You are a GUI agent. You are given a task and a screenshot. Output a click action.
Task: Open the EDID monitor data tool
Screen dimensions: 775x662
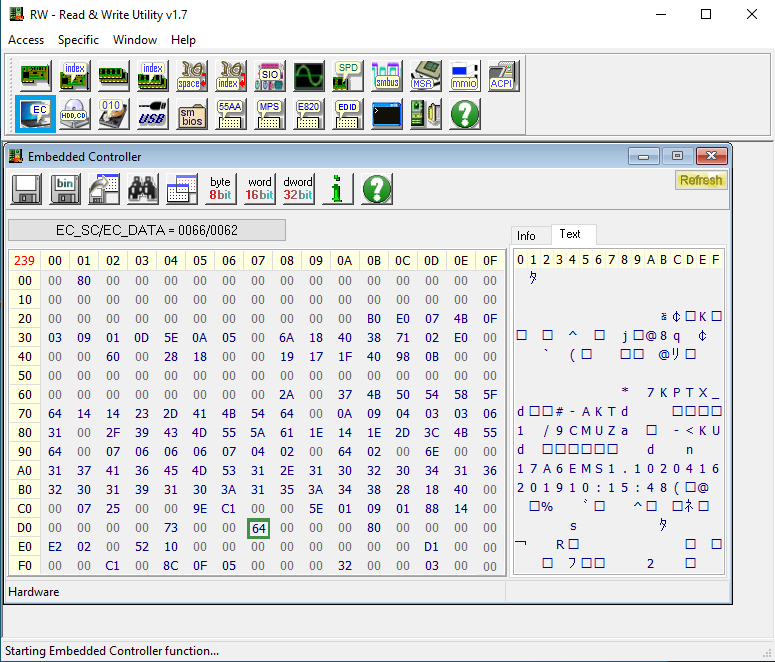[348, 114]
